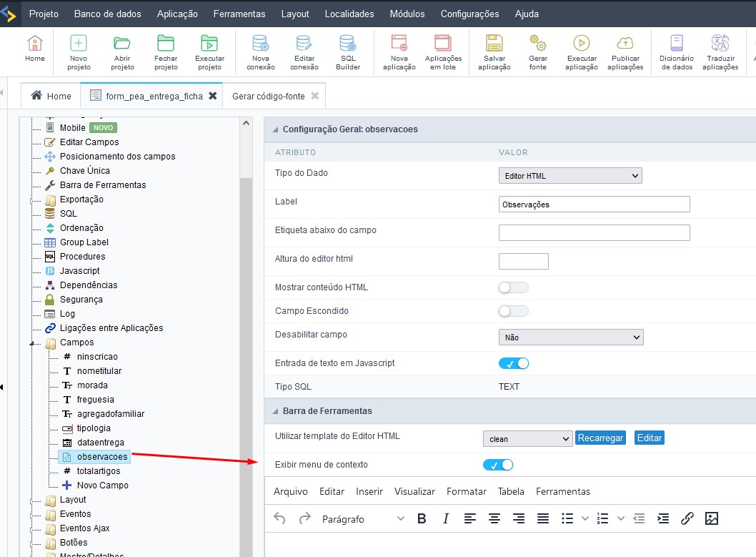Create a new project with Novo projeto
The height and width of the screenshot is (557, 756).
coord(79,53)
